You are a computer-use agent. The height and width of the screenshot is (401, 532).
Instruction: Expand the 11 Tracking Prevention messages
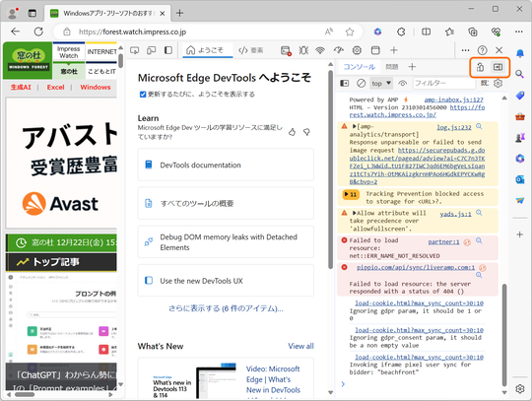351,194
